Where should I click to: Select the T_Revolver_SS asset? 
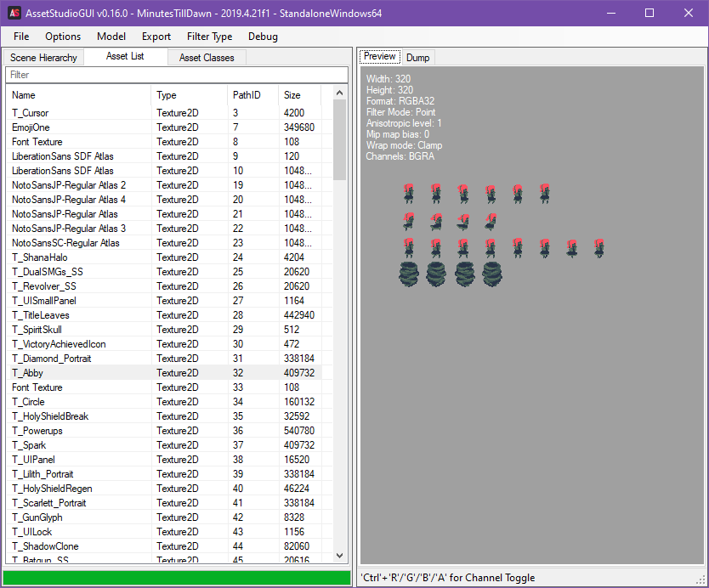click(164, 286)
